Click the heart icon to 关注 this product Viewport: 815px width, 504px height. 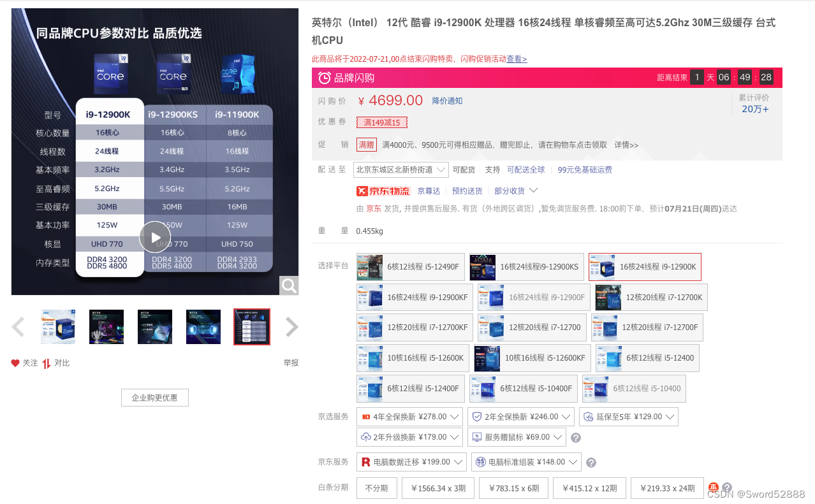[x=15, y=363]
